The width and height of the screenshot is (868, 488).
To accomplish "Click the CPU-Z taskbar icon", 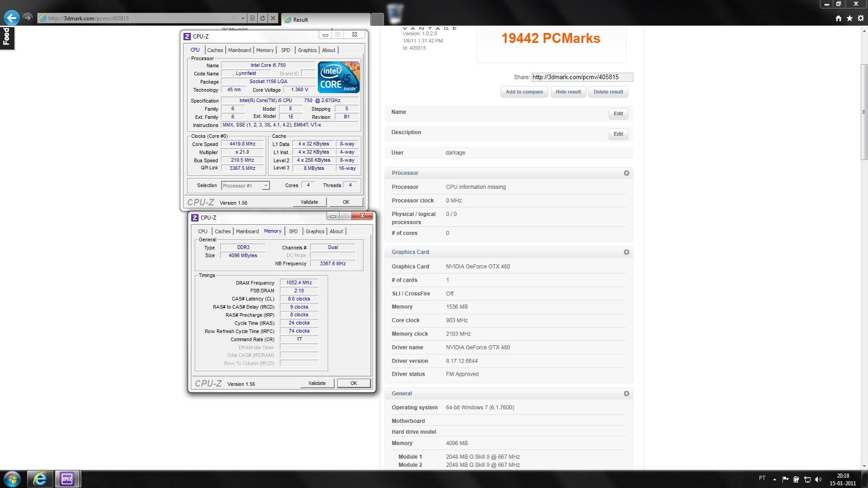I will coord(67,479).
